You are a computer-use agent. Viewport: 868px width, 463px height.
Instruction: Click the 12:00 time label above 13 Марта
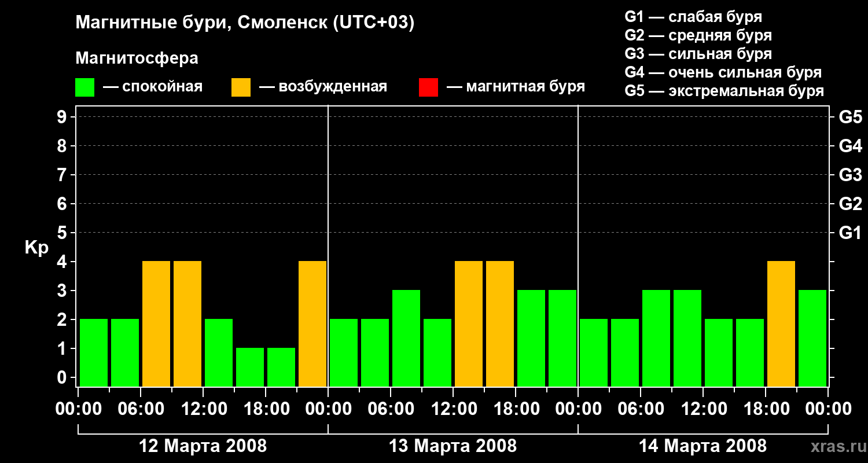pyautogui.click(x=453, y=409)
